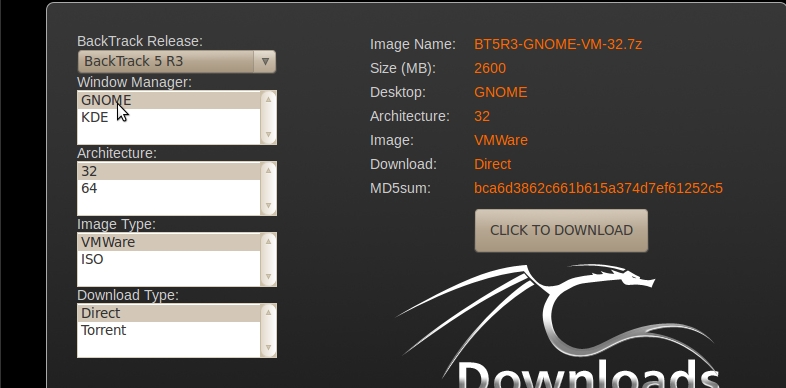Image Type list scroll up arrow

(x=269, y=242)
